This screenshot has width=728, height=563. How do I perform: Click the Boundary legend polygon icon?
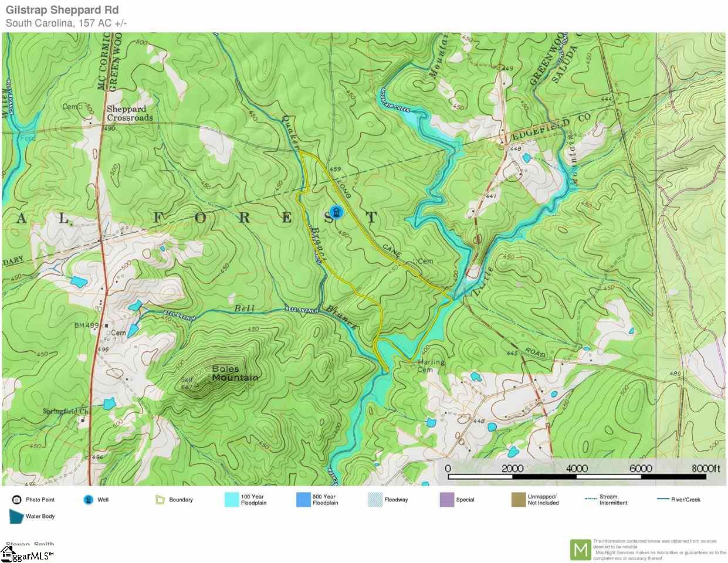click(x=160, y=500)
